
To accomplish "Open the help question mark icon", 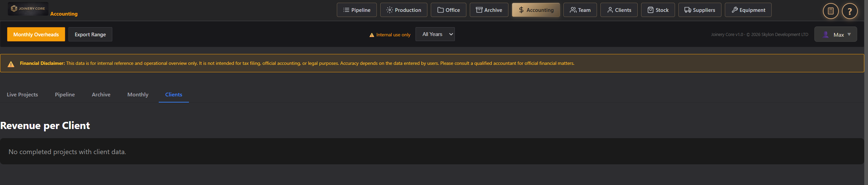I will 849,11.
